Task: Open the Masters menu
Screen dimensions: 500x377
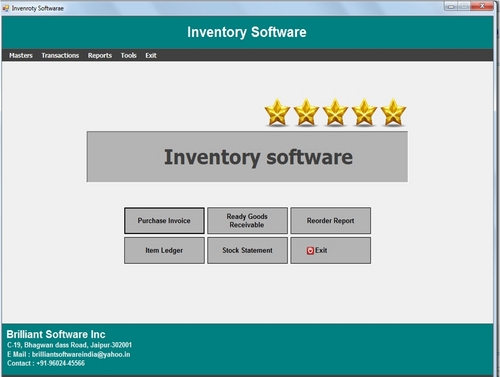Action: coord(21,55)
